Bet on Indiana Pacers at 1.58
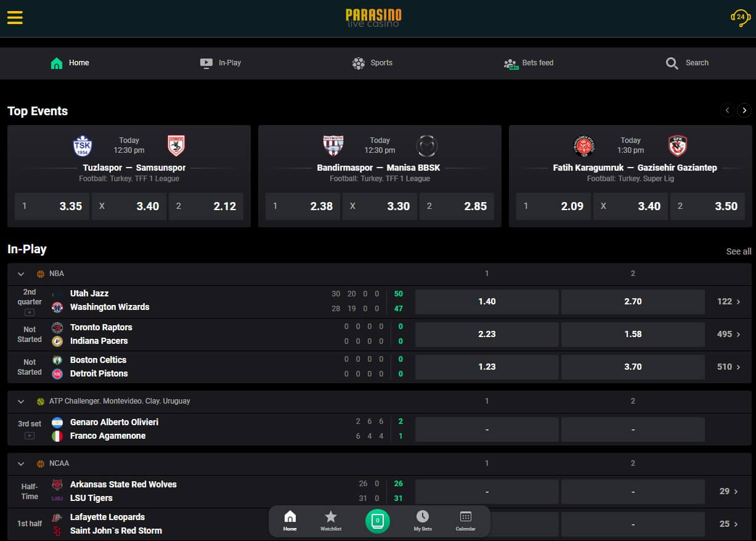Viewport: 756px width, 541px height. coord(633,334)
